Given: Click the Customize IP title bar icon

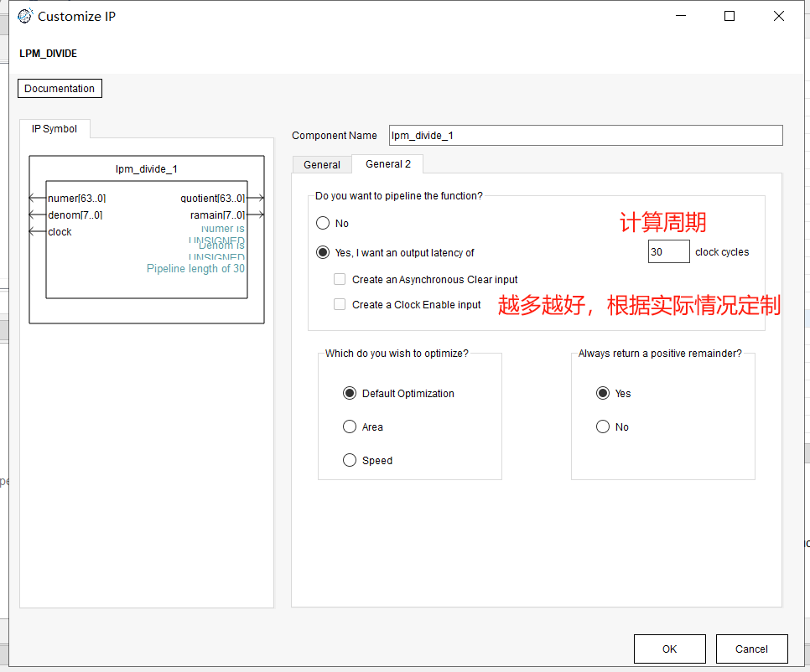Looking at the screenshot, I should pos(25,16).
